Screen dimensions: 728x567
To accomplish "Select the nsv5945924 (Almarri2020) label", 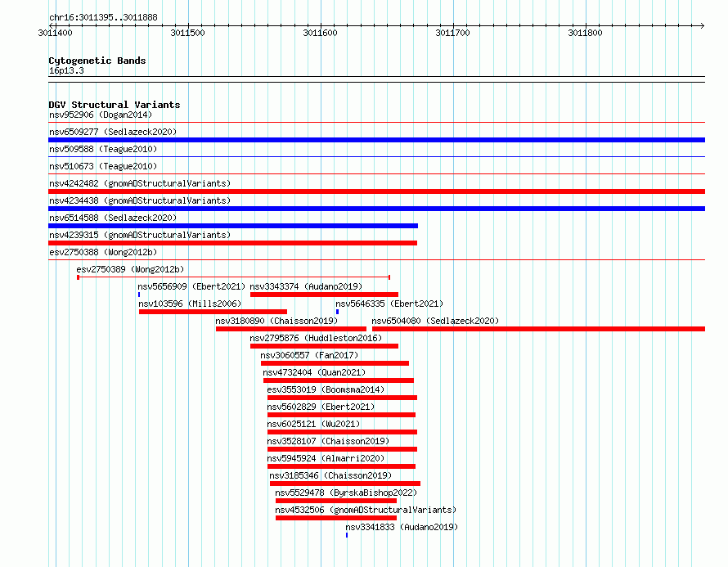I will click(326, 458).
